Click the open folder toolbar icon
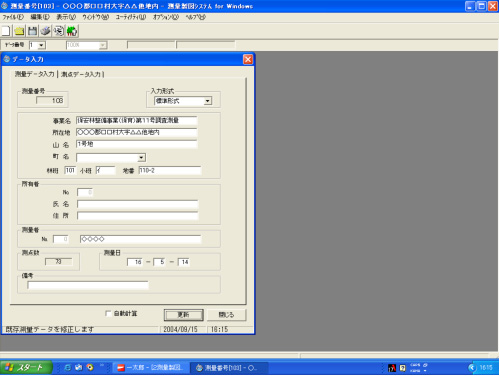The image size is (500, 376). 19,31
